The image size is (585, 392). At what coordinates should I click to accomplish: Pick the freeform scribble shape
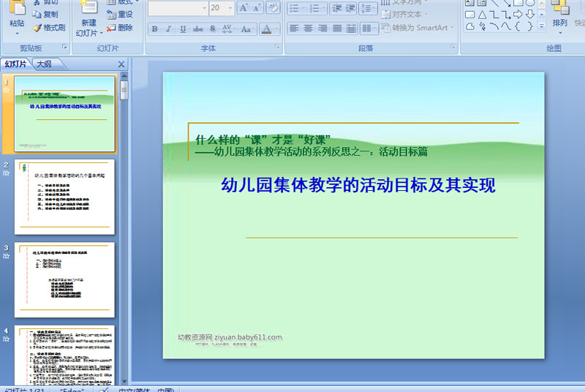coord(483,26)
